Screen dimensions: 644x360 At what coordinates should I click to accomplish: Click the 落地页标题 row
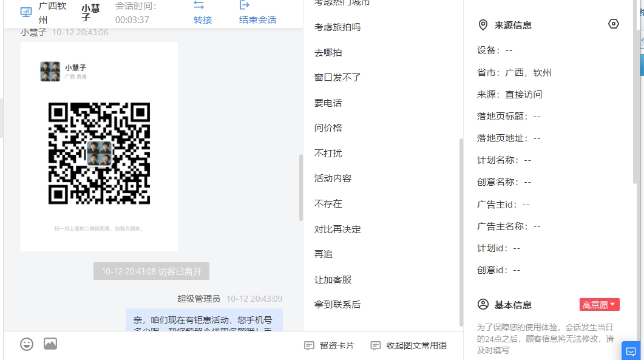pos(509,117)
